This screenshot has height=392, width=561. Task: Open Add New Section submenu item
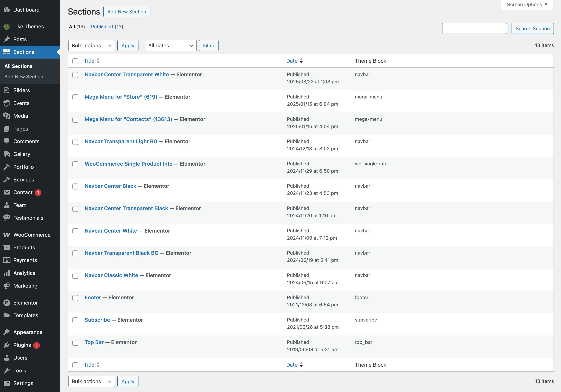[24, 77]
